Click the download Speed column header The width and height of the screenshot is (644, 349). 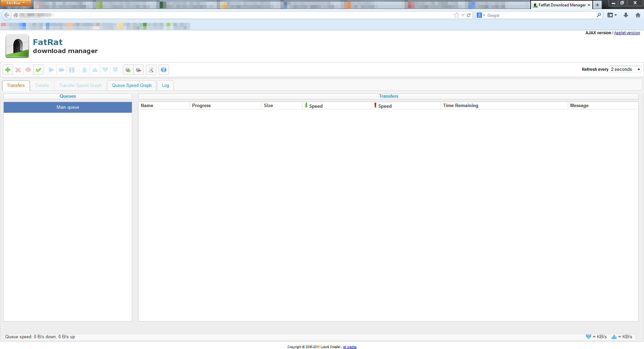coord(337,106)
